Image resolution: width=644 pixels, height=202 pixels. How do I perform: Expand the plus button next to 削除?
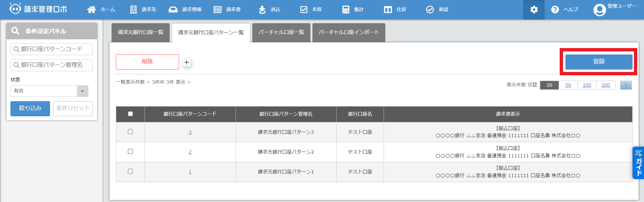(187, 62)
